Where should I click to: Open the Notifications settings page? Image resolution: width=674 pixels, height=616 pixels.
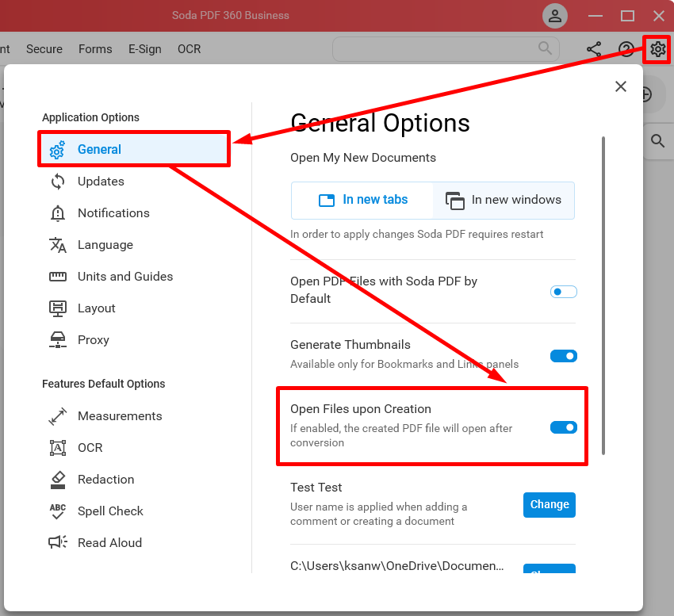coord(113,213)
